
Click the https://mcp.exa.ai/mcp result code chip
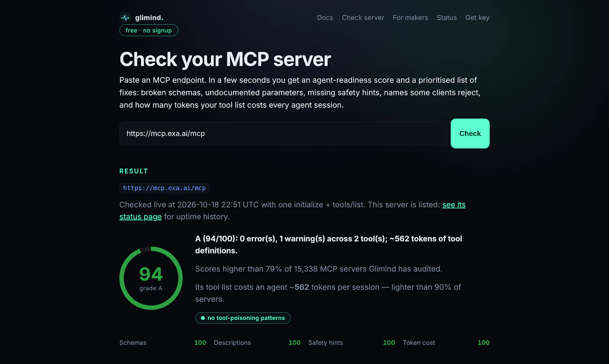[164, 188]
